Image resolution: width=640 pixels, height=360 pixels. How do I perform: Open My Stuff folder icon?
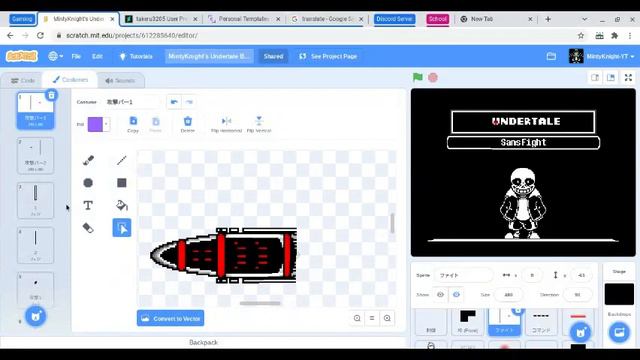point(551,56)
